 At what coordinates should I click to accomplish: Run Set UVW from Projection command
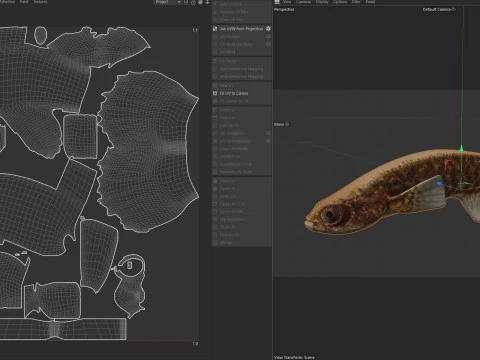tap(242, 29)
